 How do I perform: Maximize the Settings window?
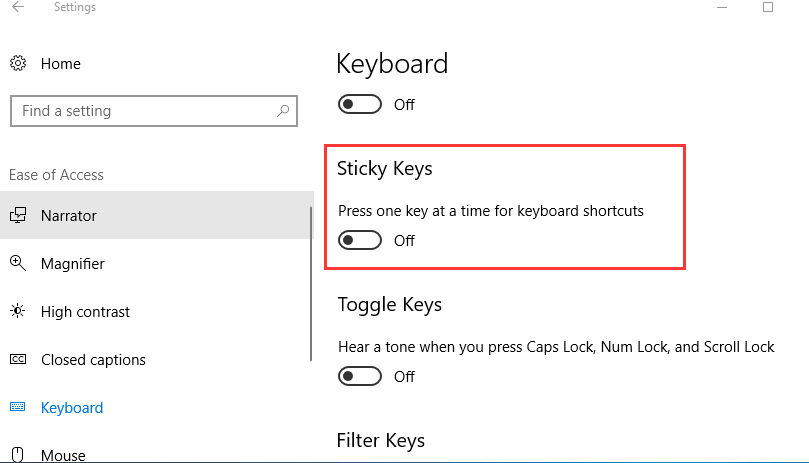tap(768, 7)
